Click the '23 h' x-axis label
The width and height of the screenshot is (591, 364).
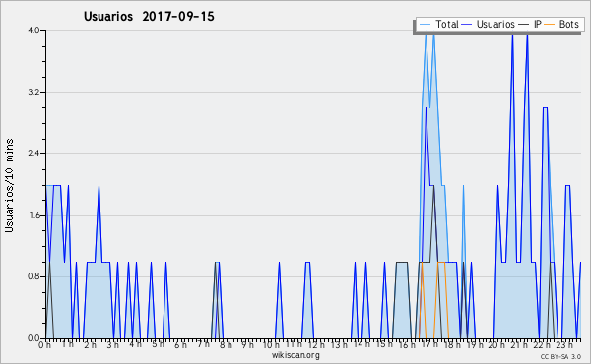click(564, 345)
